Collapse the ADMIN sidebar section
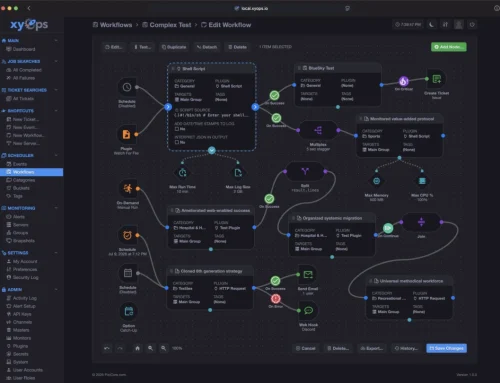The image size is (500, 383). click(x=56, y=290)
